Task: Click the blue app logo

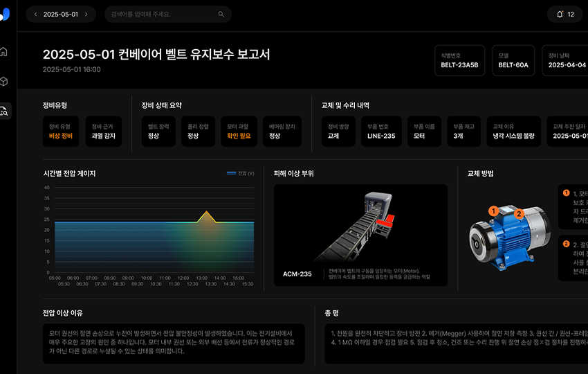Action: 5,15
